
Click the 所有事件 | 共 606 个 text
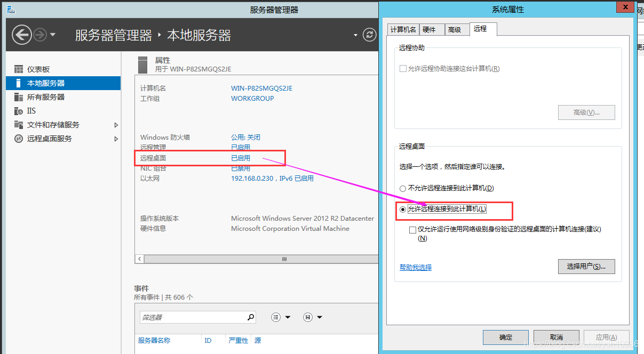click(x=163, y=297)
